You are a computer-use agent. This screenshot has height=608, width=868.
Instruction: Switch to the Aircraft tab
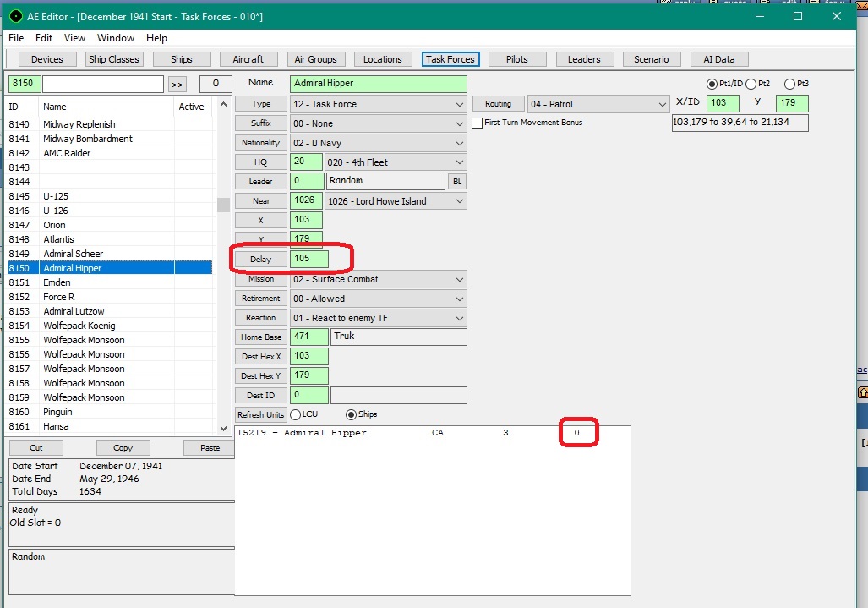248,59
